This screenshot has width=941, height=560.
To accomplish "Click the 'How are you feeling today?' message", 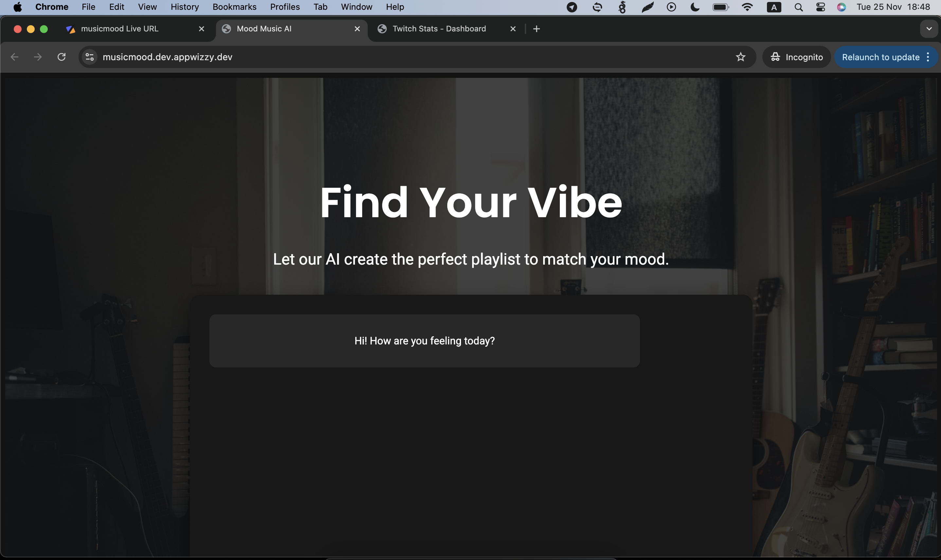I will pyautogui.click(x=424, y=341).
